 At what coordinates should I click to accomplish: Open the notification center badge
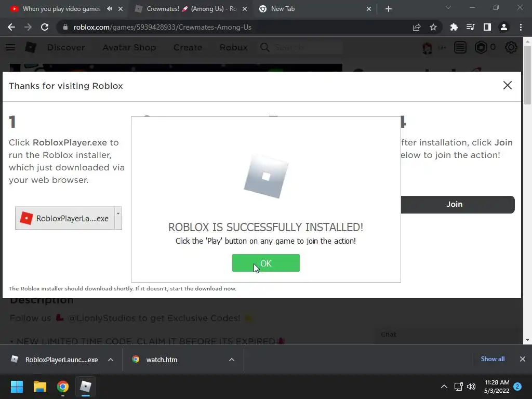(x=517, y=387)
